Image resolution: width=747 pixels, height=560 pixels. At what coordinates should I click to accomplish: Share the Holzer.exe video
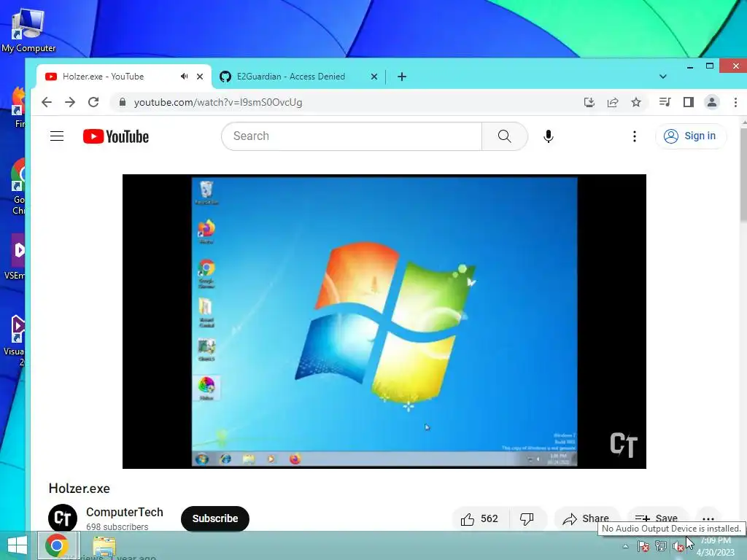(587, 518)
